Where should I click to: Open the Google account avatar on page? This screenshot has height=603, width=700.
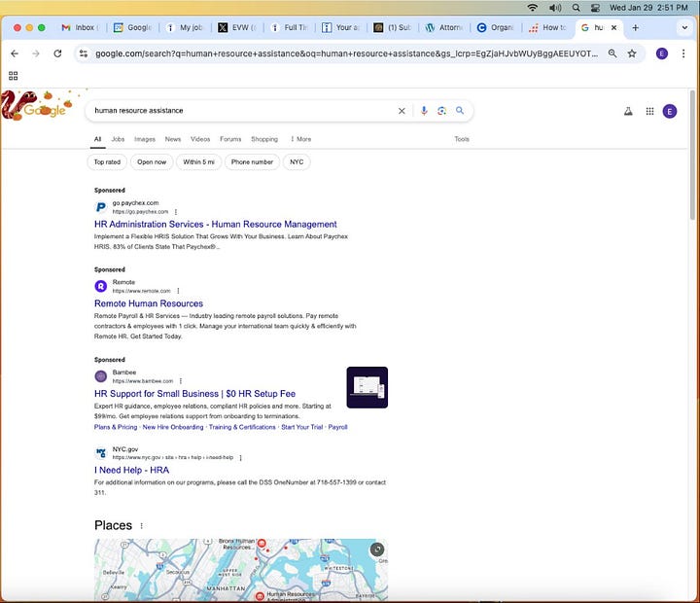pos(670,111)
